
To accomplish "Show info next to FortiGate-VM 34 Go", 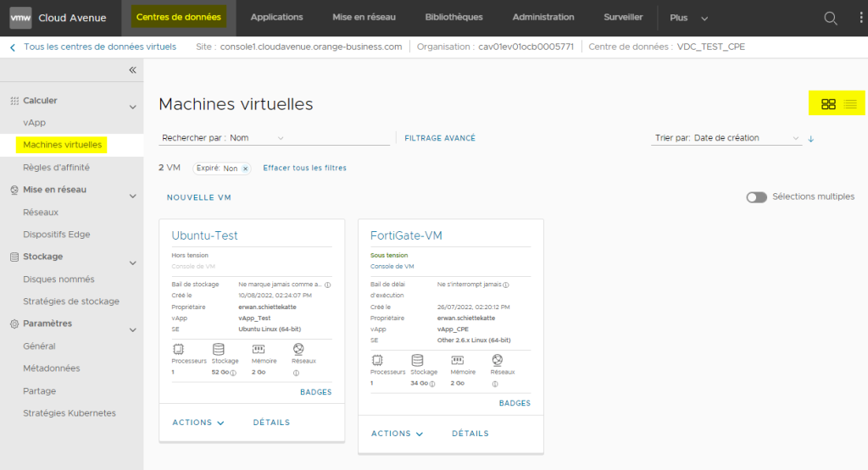I will click(x=431, y=384).
